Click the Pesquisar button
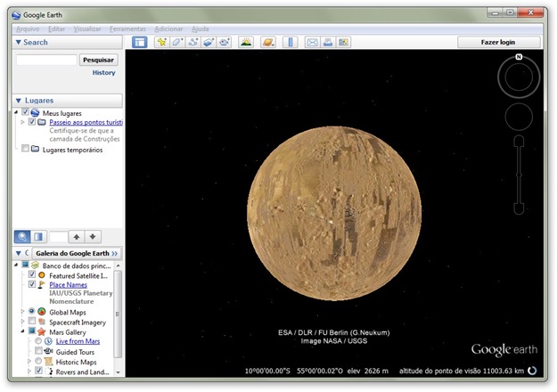This screenshot has width=557, height=392. point(98,60)
